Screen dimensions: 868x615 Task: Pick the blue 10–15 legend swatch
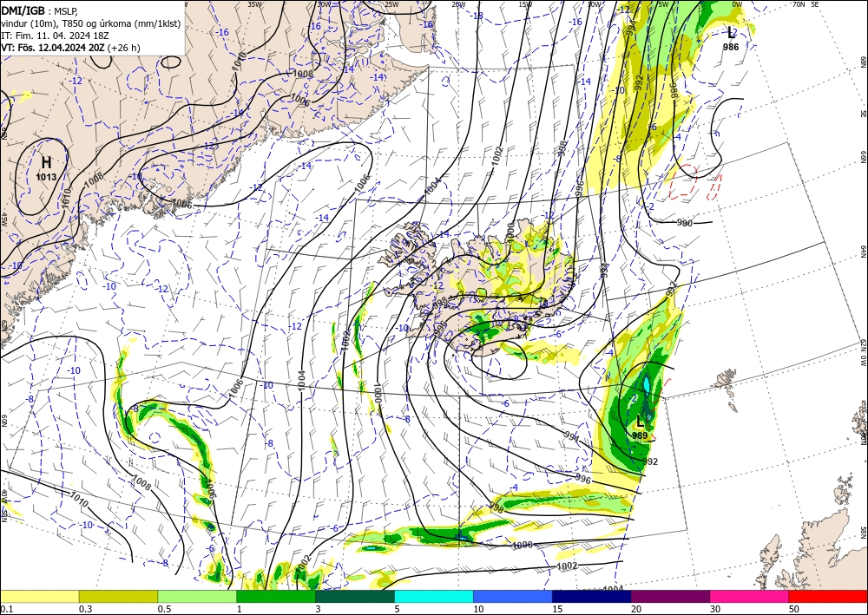(513, 596)
